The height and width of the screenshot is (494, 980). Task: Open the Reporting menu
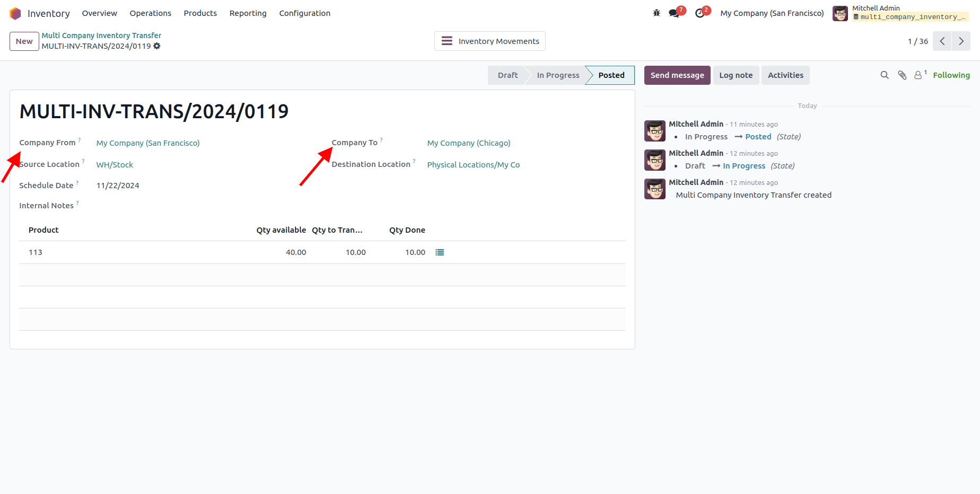pos(248,13)
